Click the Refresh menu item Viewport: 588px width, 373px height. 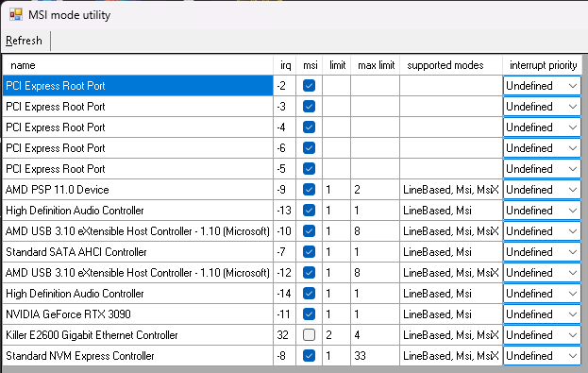(24, 41)
